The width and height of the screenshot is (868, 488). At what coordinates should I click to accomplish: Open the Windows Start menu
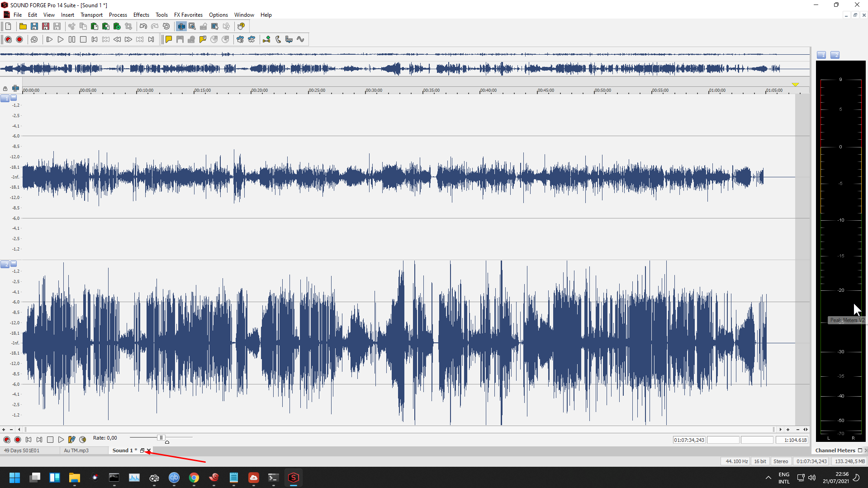coord(14,478)
